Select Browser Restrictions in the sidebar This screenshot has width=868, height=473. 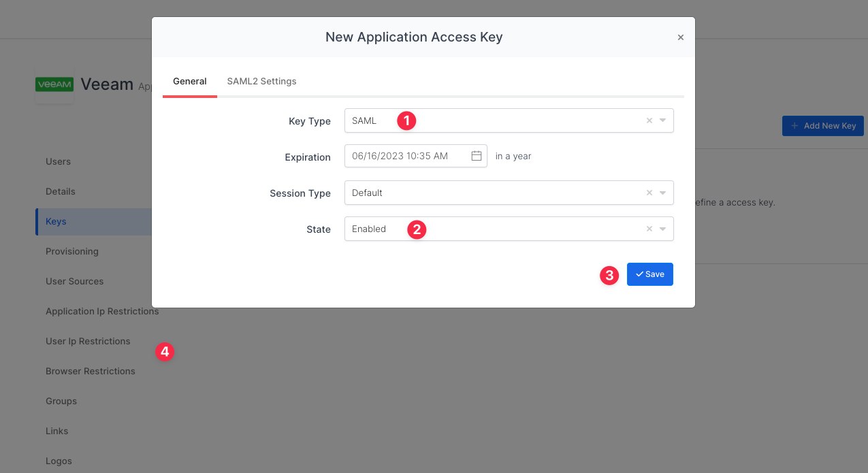(x=90, y=371)
